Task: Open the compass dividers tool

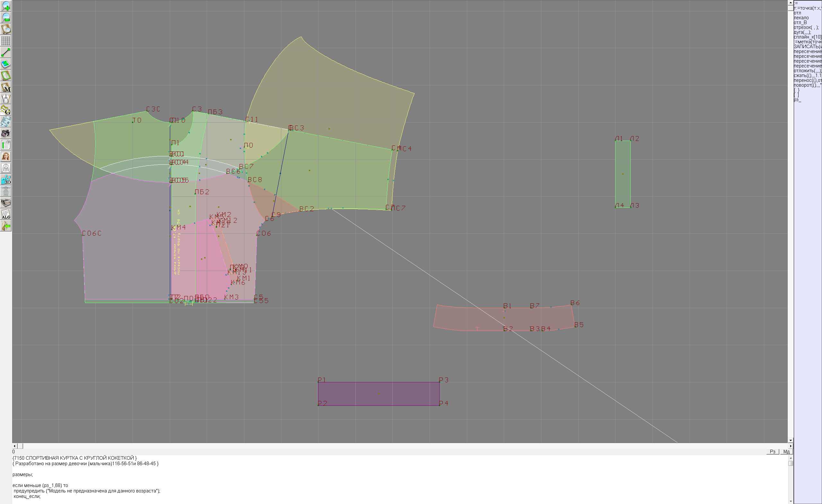Action: point(6,99)
